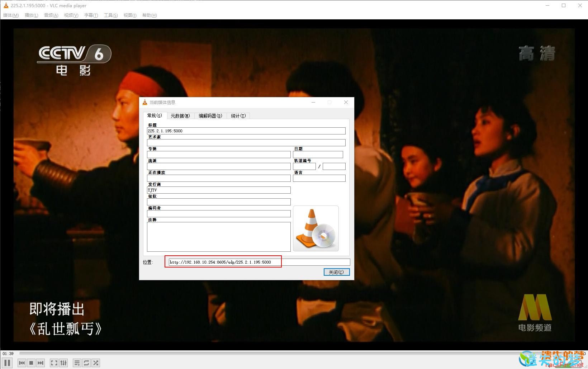The height and width of the screenshot is (369, 588).
Task: Toggle fullscreen video icon
Action: [54, 363]
